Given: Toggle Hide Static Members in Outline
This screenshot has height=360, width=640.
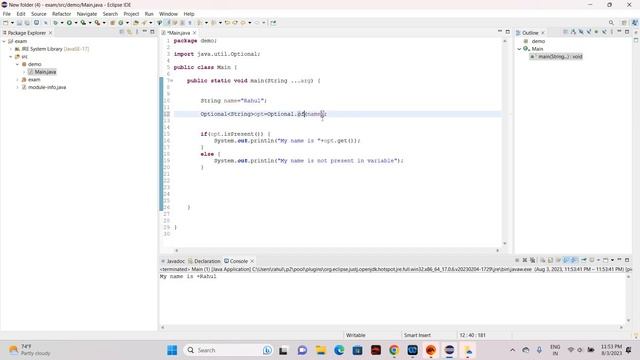Looking at the screenshot, I should click(589, 32).
